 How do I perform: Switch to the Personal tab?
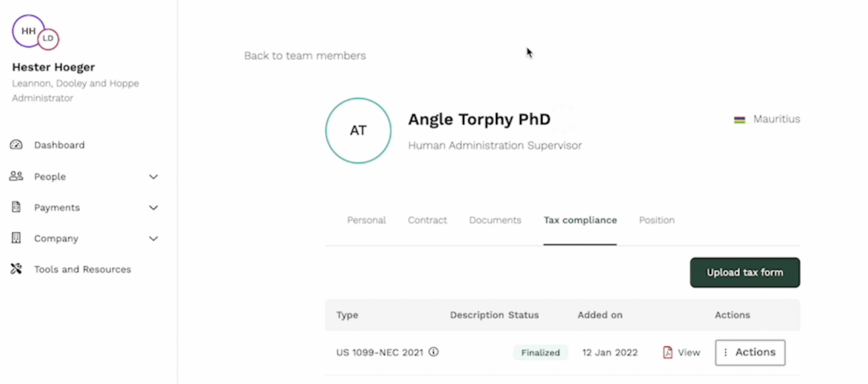coord(366,220)
